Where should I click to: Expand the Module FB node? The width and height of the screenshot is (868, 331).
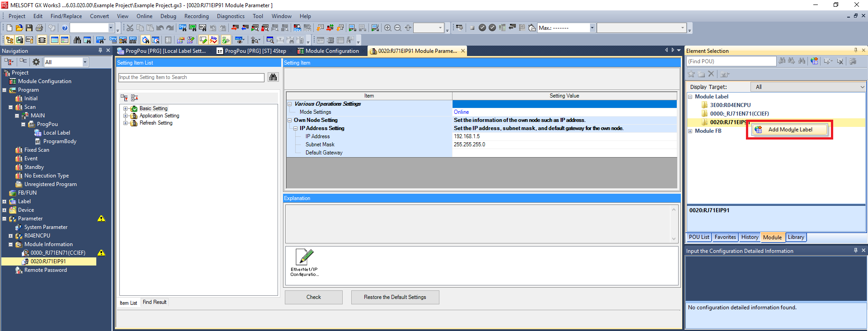690,131
